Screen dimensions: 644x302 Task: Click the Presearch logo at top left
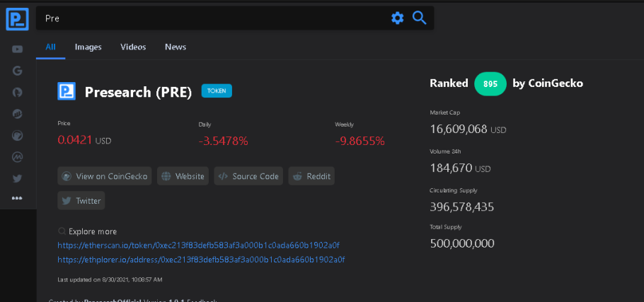(x=17, y=19)
